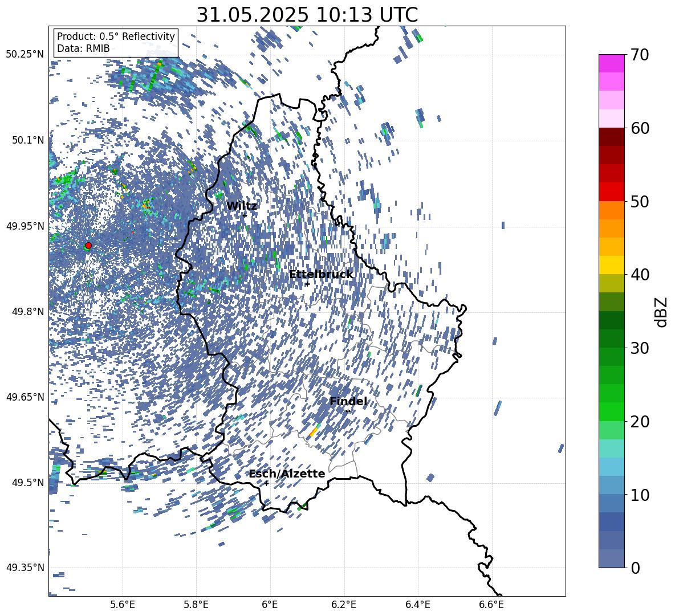
Task: Click the colorbar tick label 0
Action: pos(636,568)
